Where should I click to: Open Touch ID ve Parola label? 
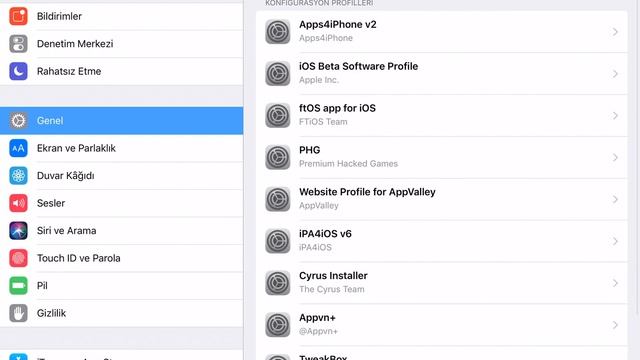coord(78,258)
